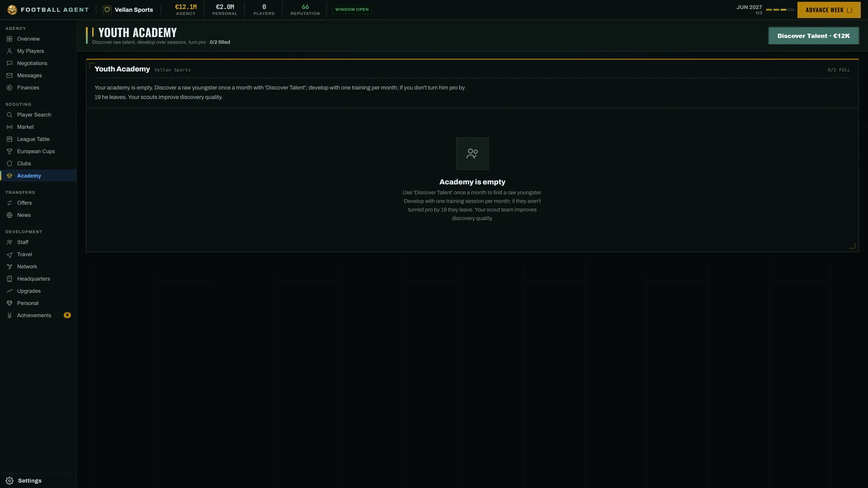This screenshot has width=868, height=488.
Task: Open the Overview page
Action: pos(38,39)
